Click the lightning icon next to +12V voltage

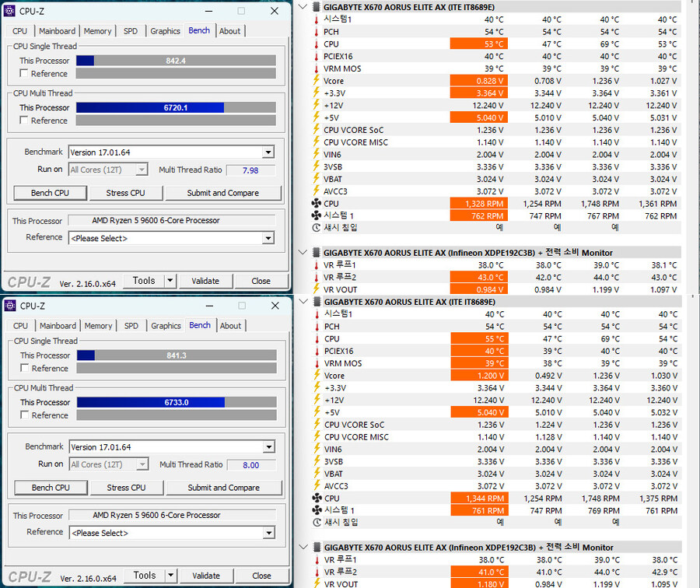pos(315,105)
